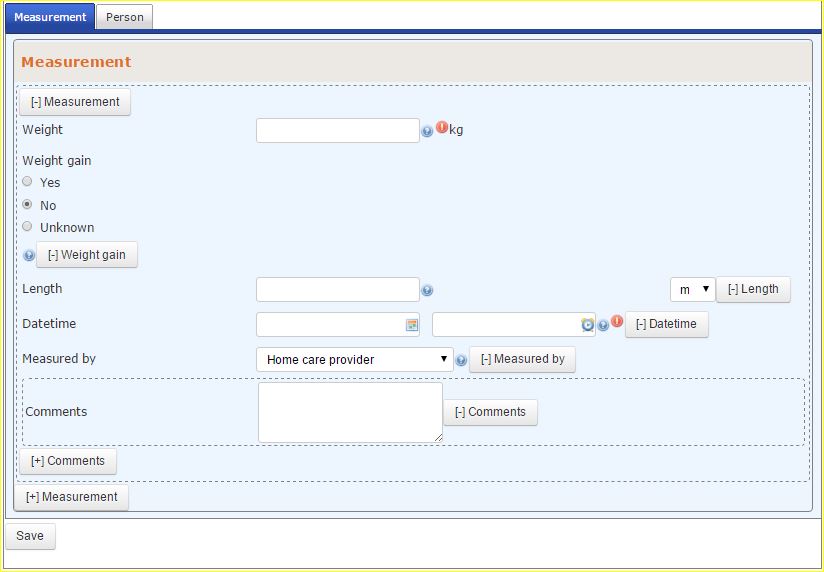Screen dimensions: 824x572
Task: Add another [+] Comments entry
Action: tap(68, 461)
